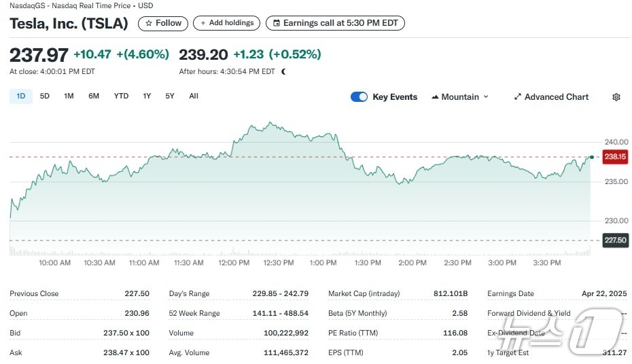Show the YTD chart range

121,96
